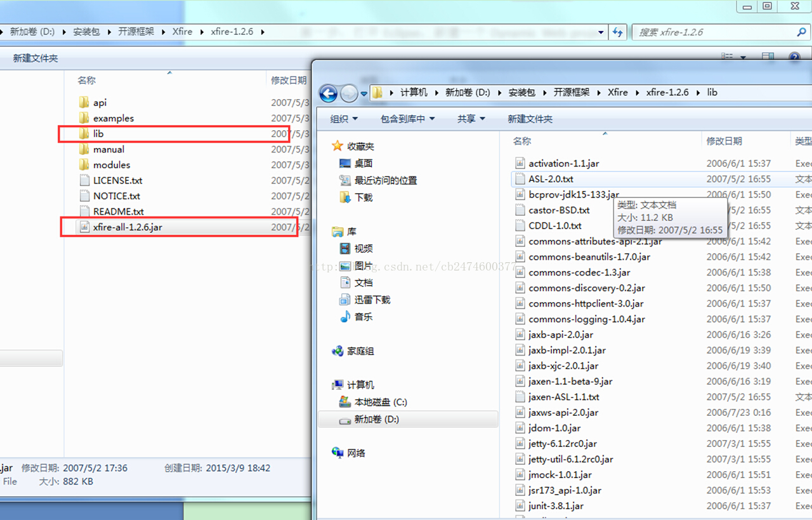812x520 pixels.
Task: Open the 包含到库中 dropdown menu
Action: [408, 119]
